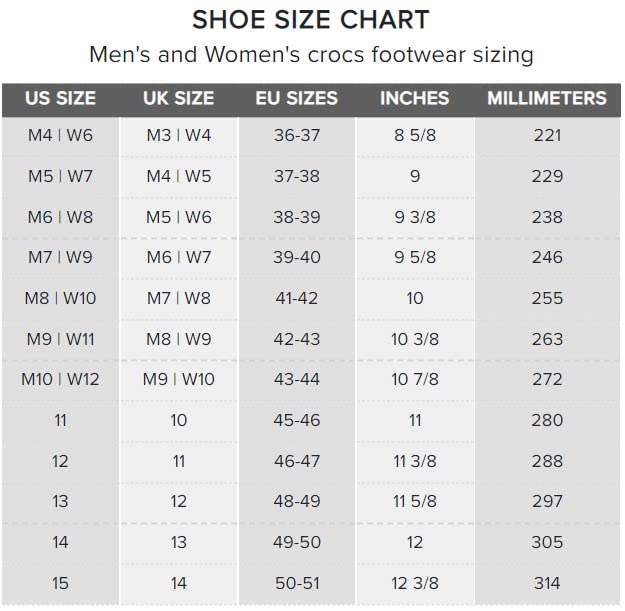This screenshot has width=625, height=611.
Task: Click the crocs footwear sizing subtitle
Action: pyautogui.click(x=311, y=54)
